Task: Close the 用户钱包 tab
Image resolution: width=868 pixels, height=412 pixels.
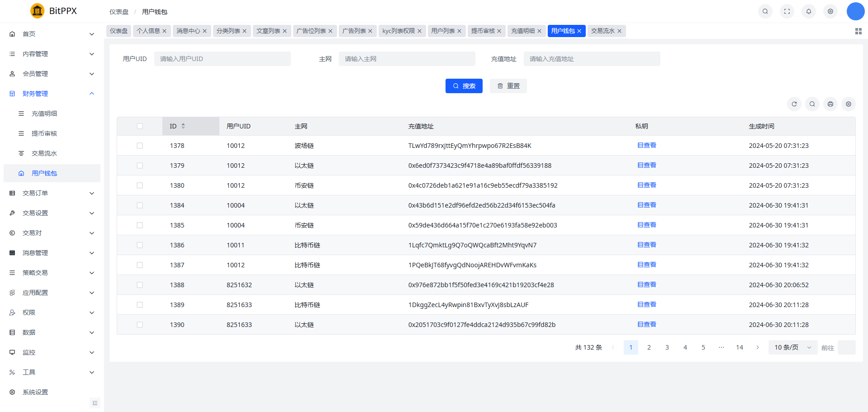Action: point(579,31)
